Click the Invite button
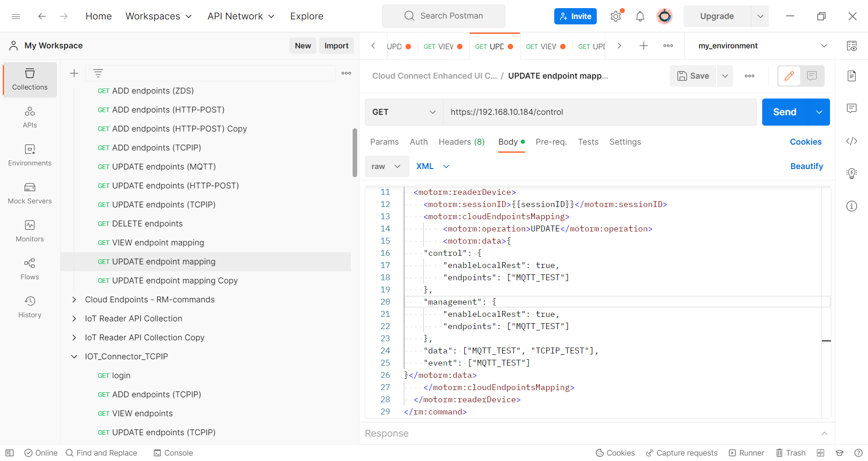This screenshot has height=461, width=868. point(576,16)
